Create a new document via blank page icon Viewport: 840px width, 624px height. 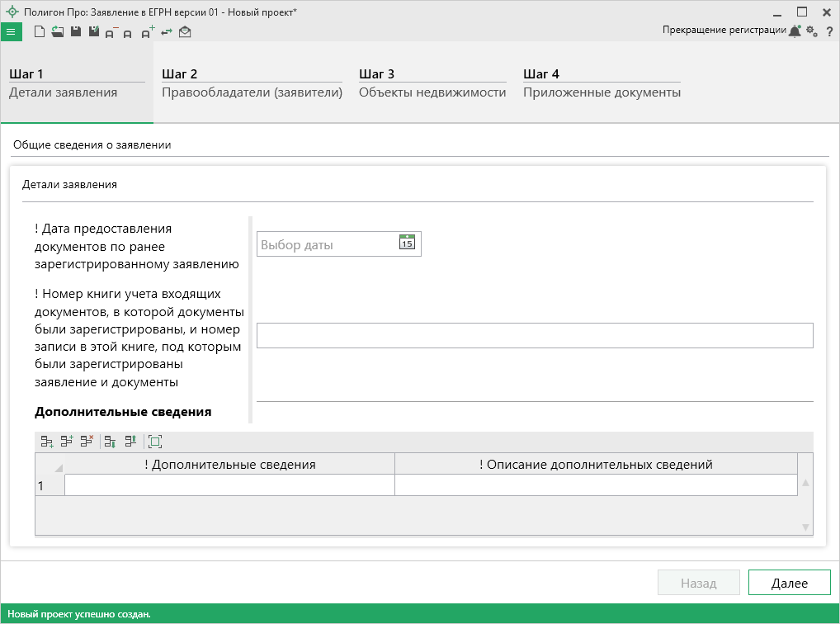pos(39,31)
